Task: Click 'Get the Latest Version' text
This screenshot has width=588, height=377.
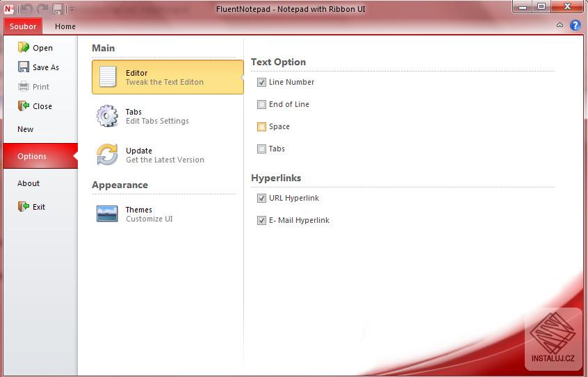Action: click(x=165, y=160)
